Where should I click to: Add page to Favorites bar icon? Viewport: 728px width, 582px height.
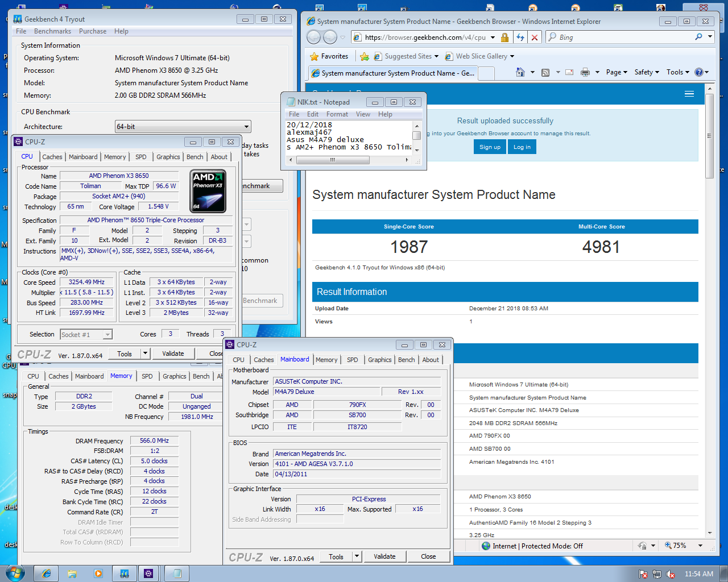tap(365, 56)
